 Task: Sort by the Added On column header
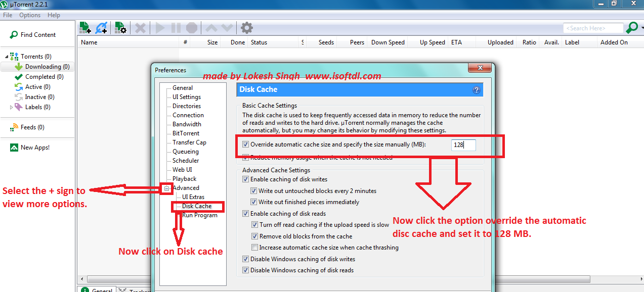(x=614, y=42)
